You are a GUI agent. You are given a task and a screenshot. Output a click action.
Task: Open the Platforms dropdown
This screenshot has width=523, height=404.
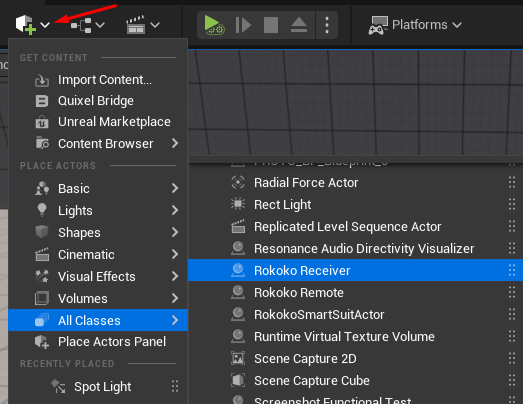[x=415, y=25]
